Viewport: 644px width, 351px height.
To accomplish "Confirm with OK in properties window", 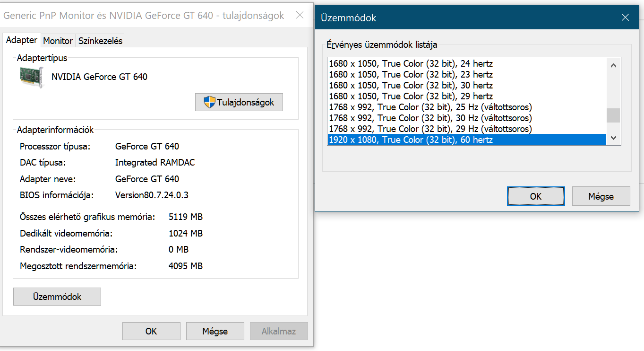I will [x=151, y=331].
